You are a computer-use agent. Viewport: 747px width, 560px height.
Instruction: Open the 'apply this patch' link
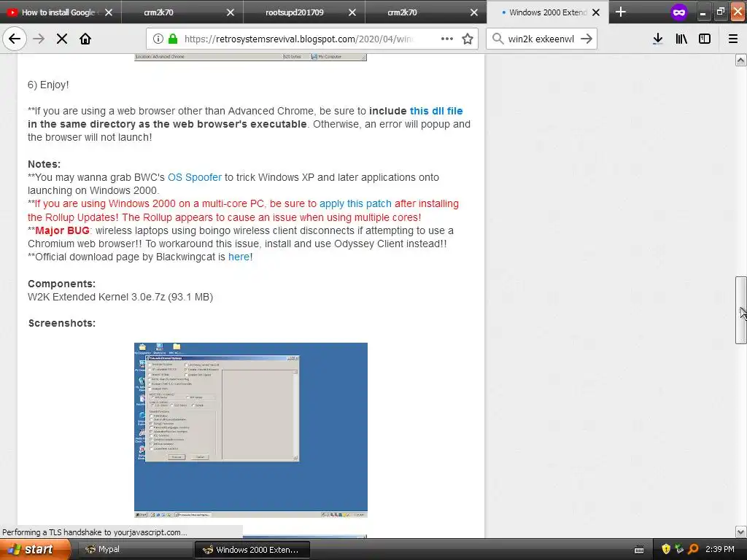[355, 203]
